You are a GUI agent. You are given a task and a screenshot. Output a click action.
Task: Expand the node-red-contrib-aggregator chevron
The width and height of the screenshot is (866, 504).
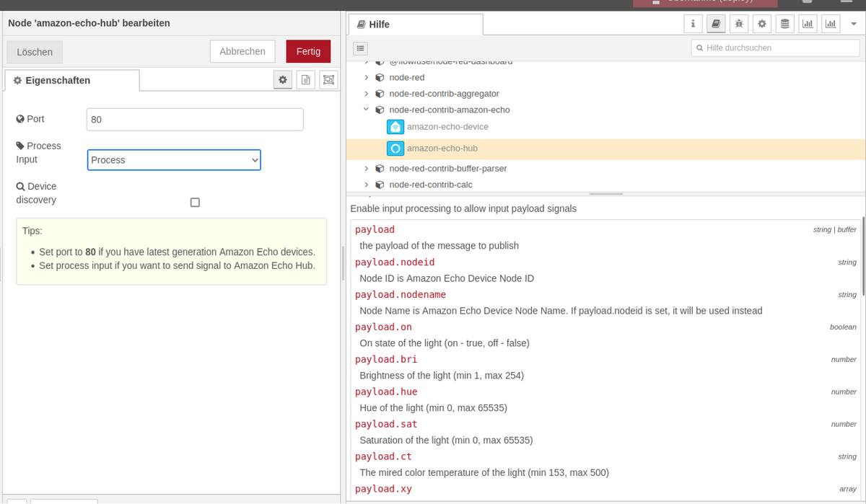tap(367, 94)
